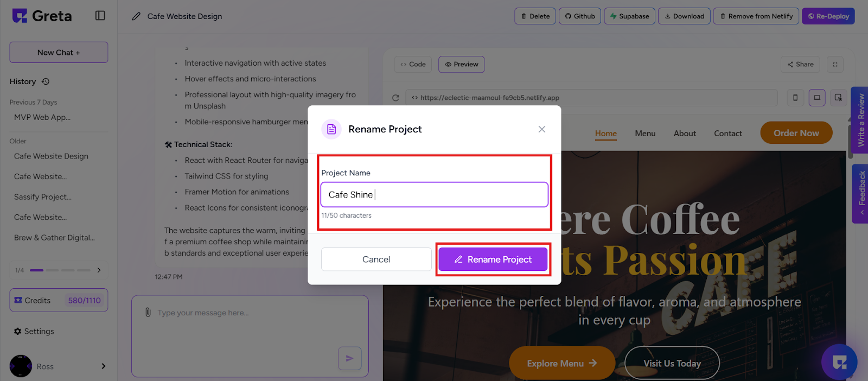
Task: Expand the Ross user profile menu
Action: tap(104, 366)
